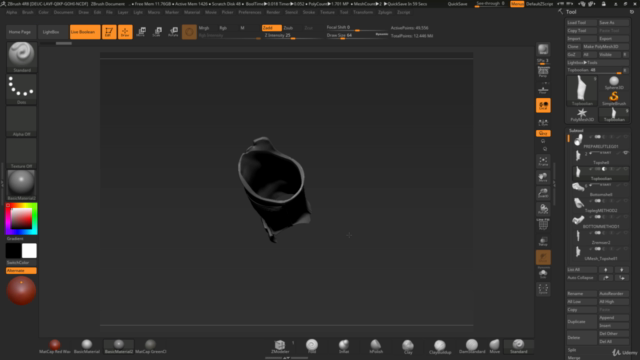Image resolution: width=640 pixels, height=360 pixels.
Task: Open the Dots stroke picker
Action: pyautogui.click(x=21, y=89)
